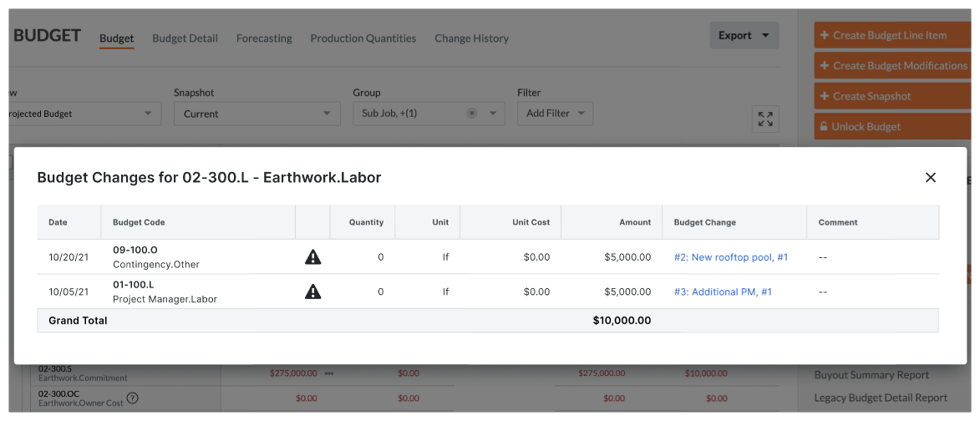Go to the Change History tab

[x=471, y=38]
